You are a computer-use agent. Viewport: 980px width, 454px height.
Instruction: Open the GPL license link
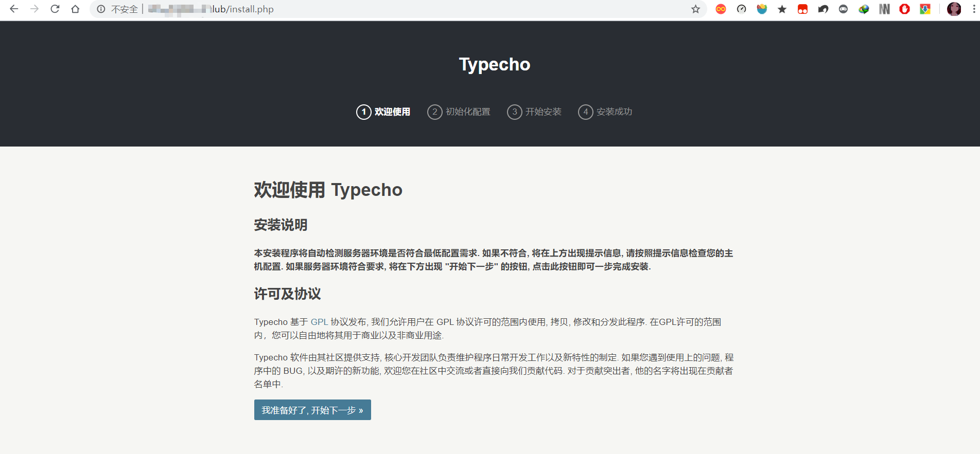[319, 322]
